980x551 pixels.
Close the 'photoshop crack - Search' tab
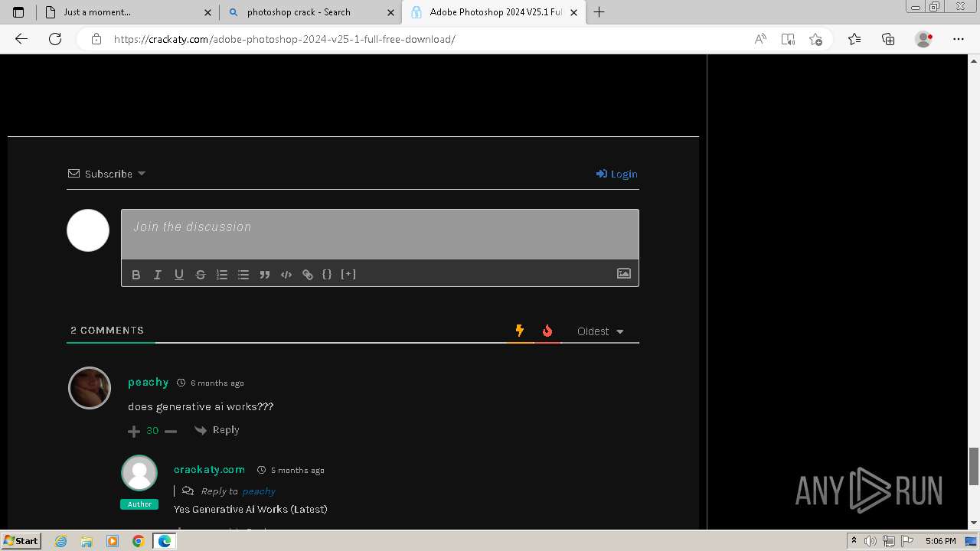[x=390, y=12]
